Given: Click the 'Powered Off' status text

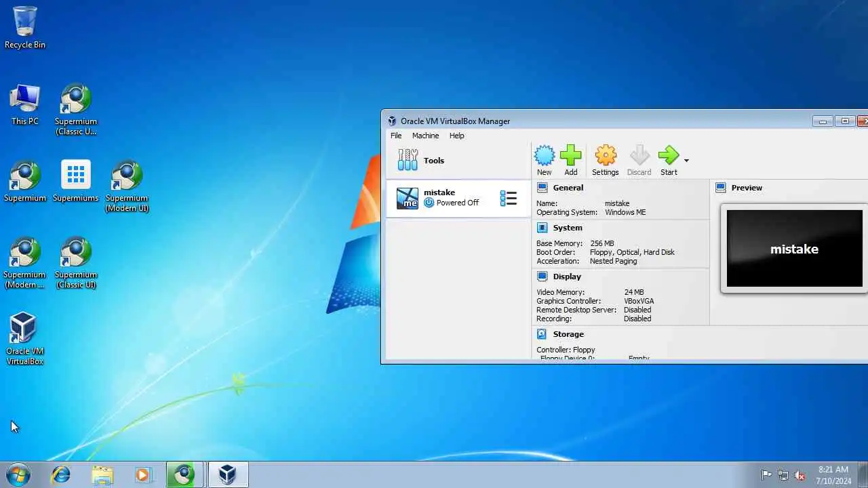Looking at the screenshot, I should click(x=458, y=203).
